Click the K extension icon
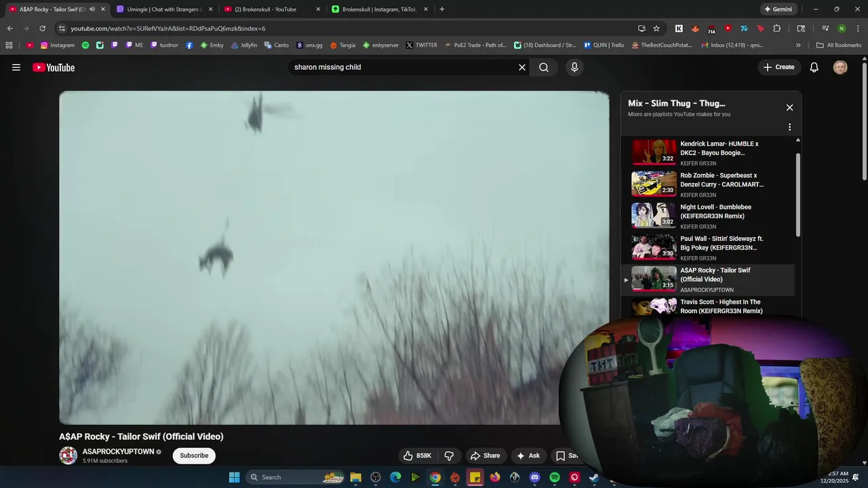Image resolution: width=868 pixels, height=488 pixels. [679, 28]
